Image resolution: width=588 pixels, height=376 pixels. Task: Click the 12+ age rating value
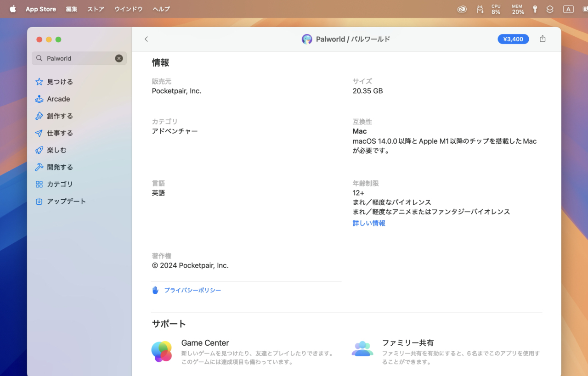coord(358,193)
